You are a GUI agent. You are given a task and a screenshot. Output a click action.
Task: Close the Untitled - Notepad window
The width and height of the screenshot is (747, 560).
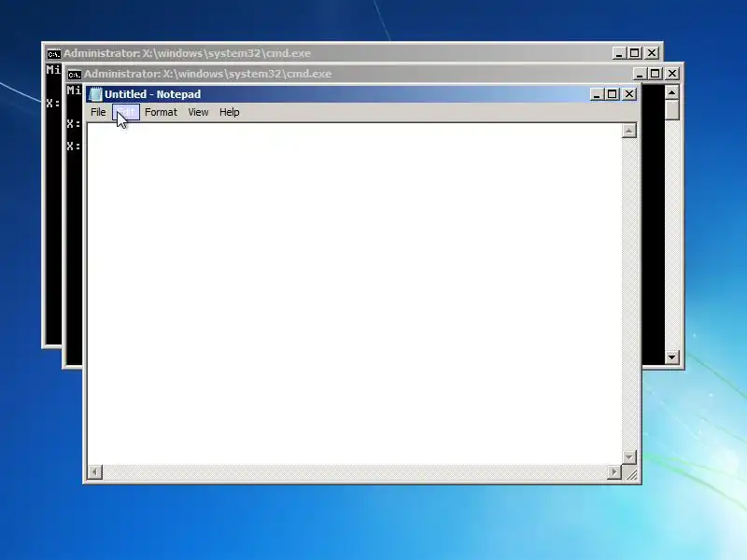pos(629,94)
